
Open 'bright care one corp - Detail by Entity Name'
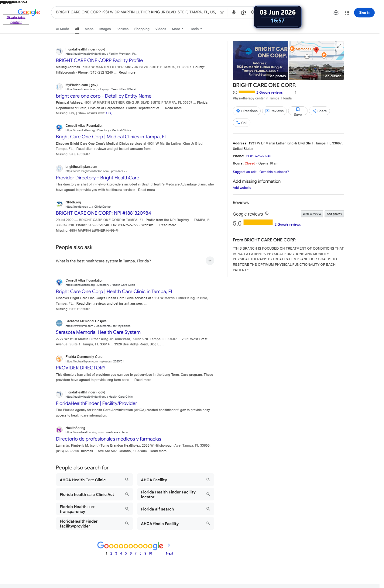[x=104, y=96]
